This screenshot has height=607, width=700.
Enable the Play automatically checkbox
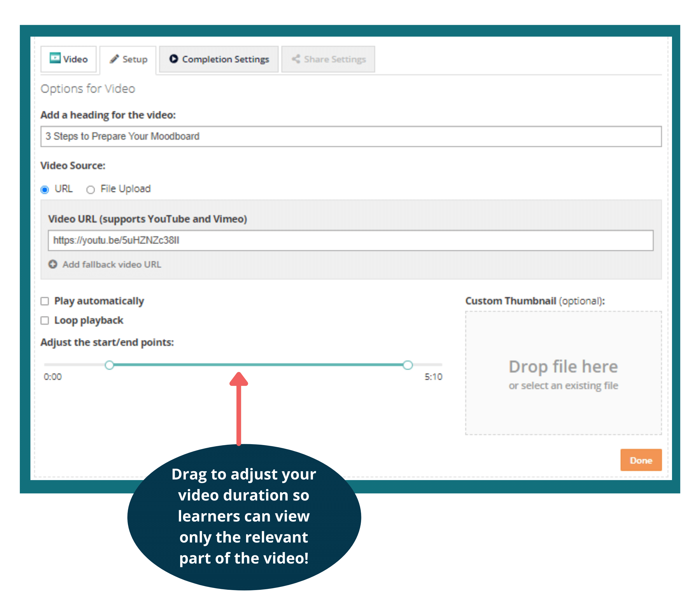45,301
